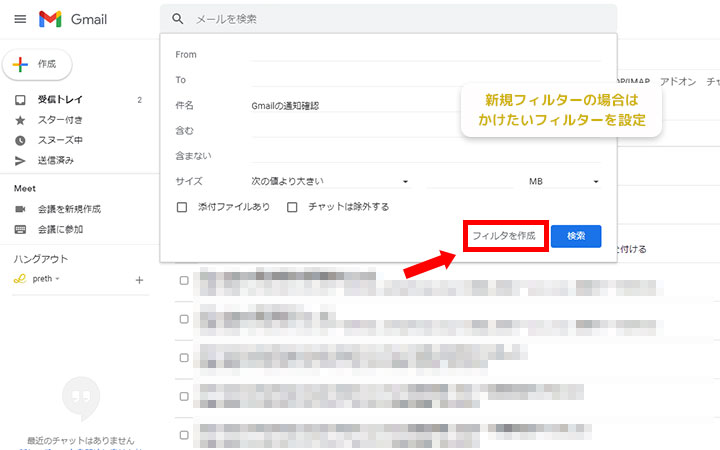Click the inbox unread count 2

[140, 100]
